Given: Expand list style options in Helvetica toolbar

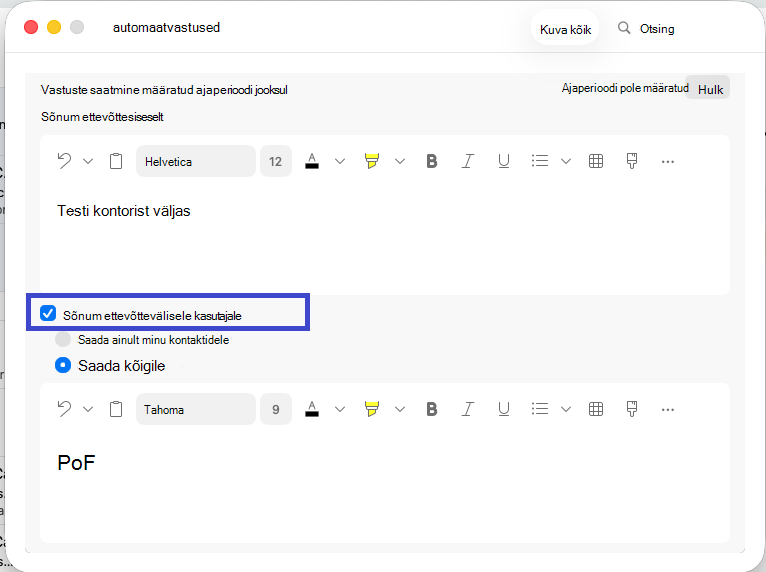Looking at the screenshot, I should point(566,161).
